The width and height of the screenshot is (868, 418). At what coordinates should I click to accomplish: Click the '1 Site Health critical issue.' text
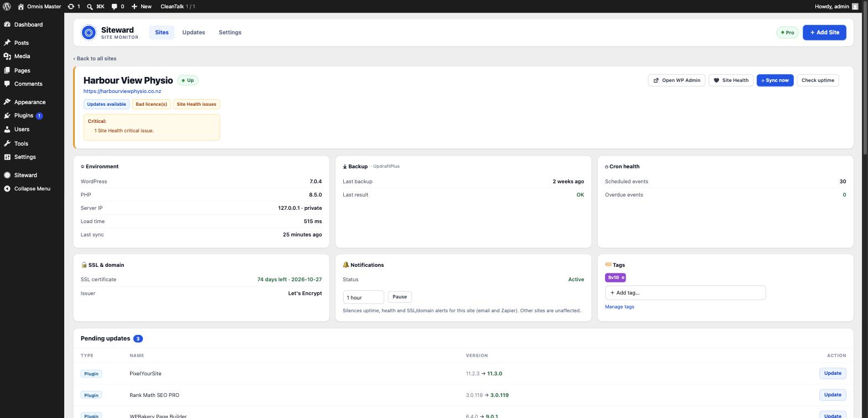(x=124, y=131)
